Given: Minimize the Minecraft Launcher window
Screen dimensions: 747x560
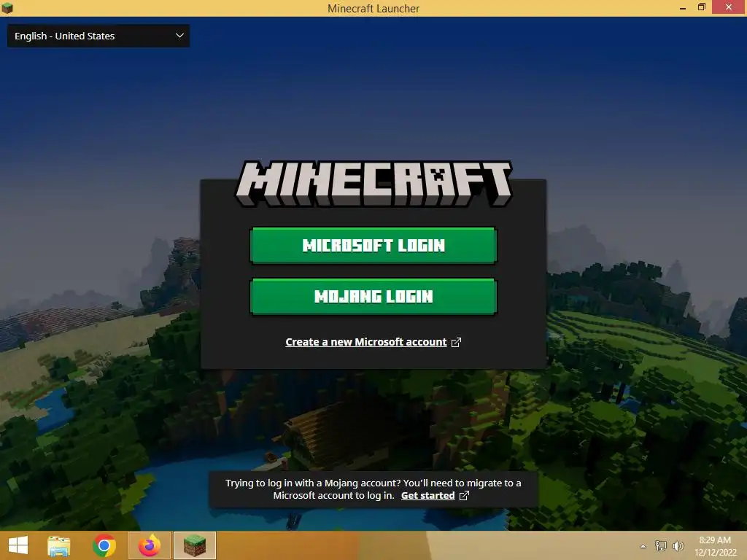Looking at the screenshot, I should point(683,8).
